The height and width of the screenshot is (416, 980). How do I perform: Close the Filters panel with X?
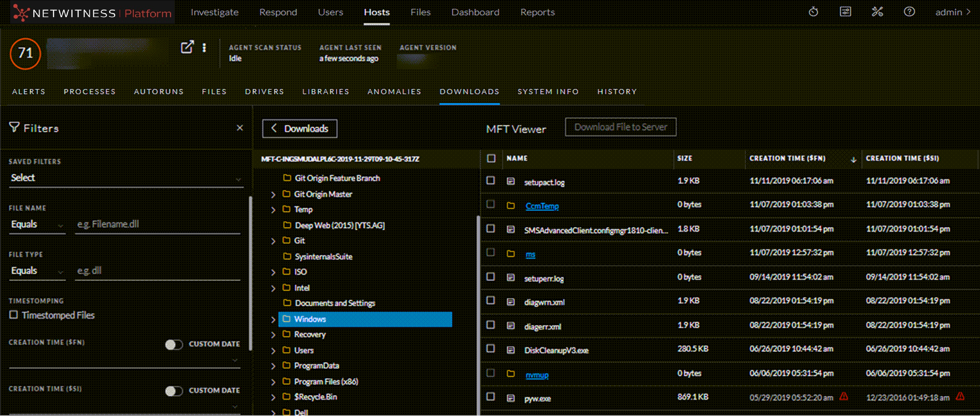(240, 128)
